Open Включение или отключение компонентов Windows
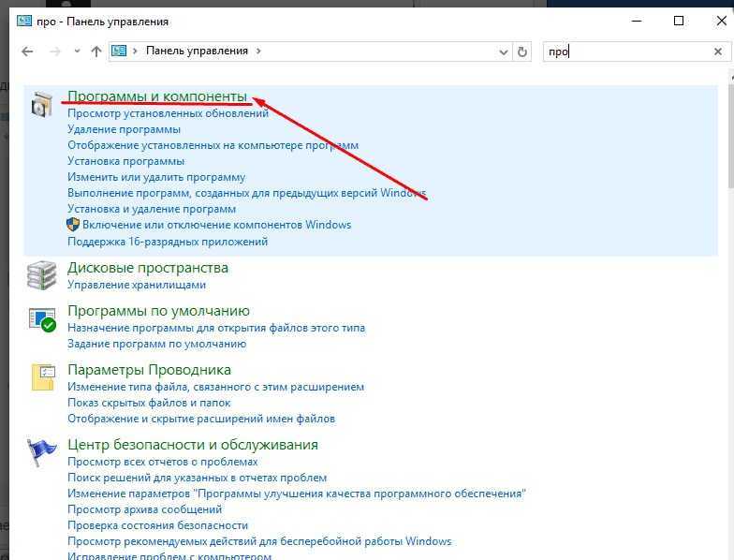 click(217, 225)
